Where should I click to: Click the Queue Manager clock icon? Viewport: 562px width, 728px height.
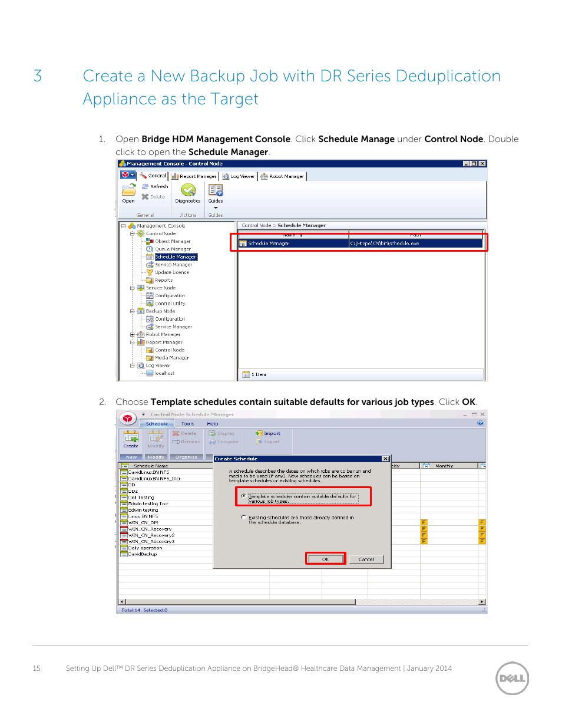tap(150, 249)
